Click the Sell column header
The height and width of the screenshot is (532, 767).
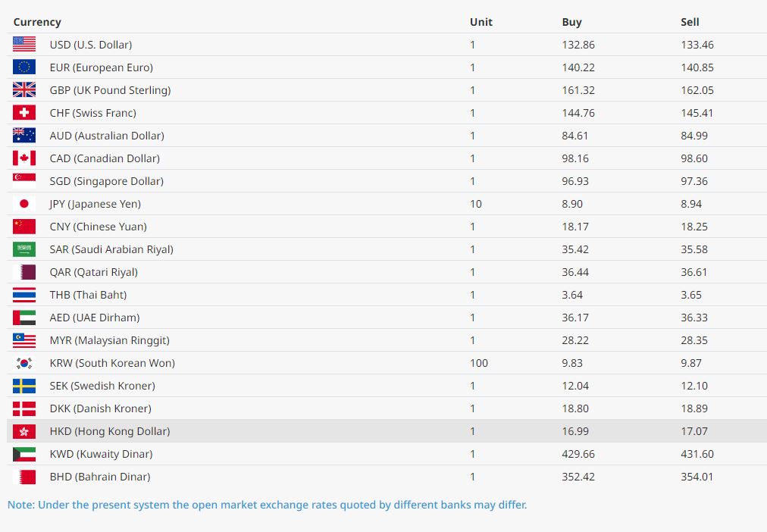690,22
